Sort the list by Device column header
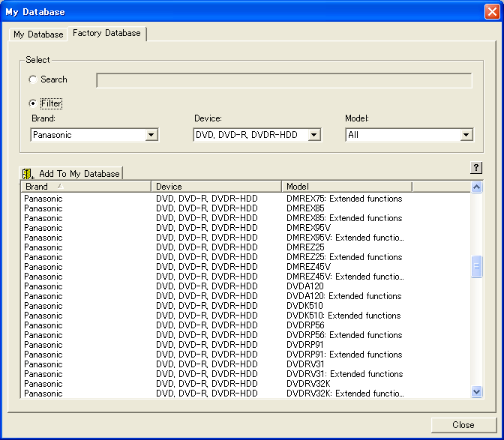 [x=216, y=187]
